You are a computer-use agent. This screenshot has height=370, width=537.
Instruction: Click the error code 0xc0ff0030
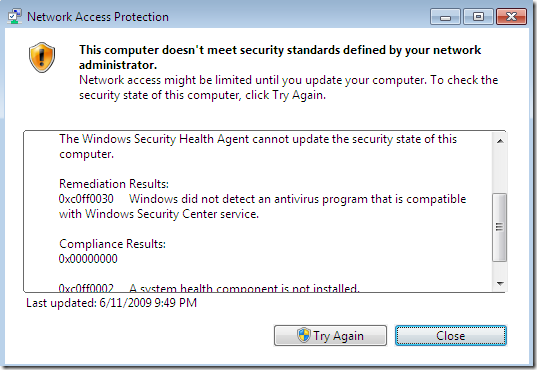[86, 199]
